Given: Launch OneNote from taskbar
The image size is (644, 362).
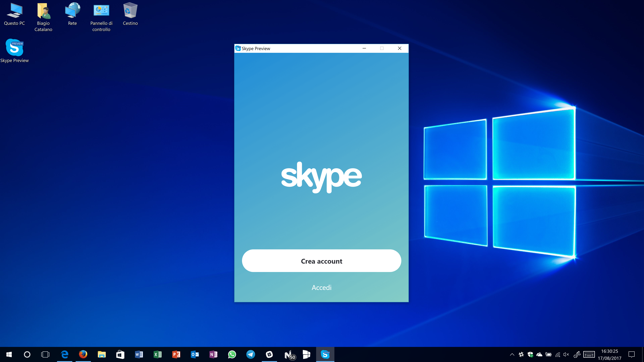Looking at the screenshot, I should 213,354.
